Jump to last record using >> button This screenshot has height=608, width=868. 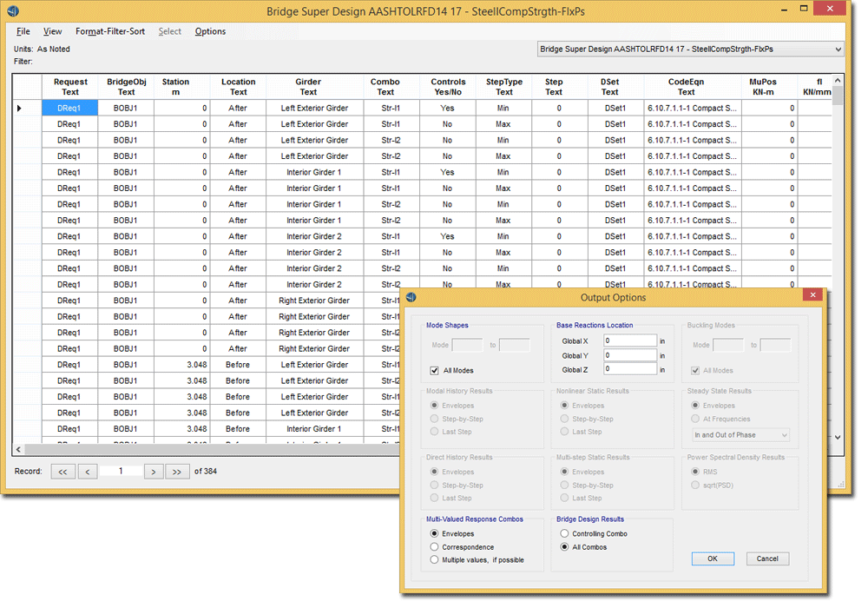click(176, 472)
